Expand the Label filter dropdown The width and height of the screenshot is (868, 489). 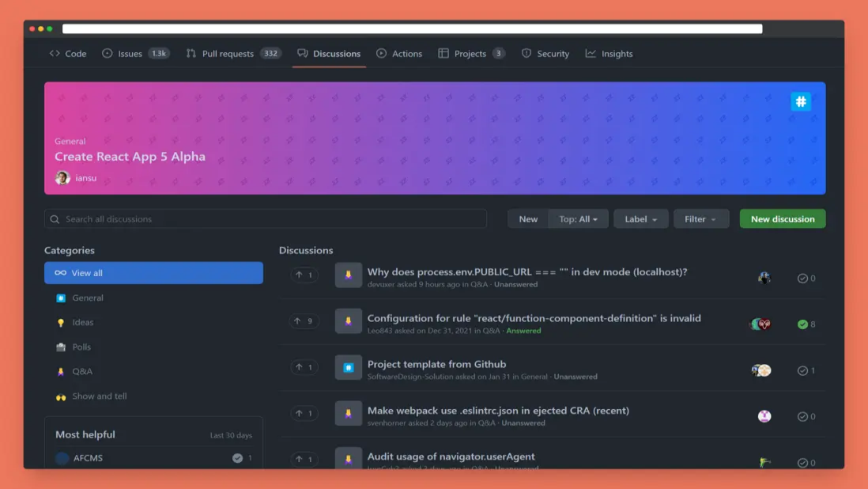(x=640, y=219)
